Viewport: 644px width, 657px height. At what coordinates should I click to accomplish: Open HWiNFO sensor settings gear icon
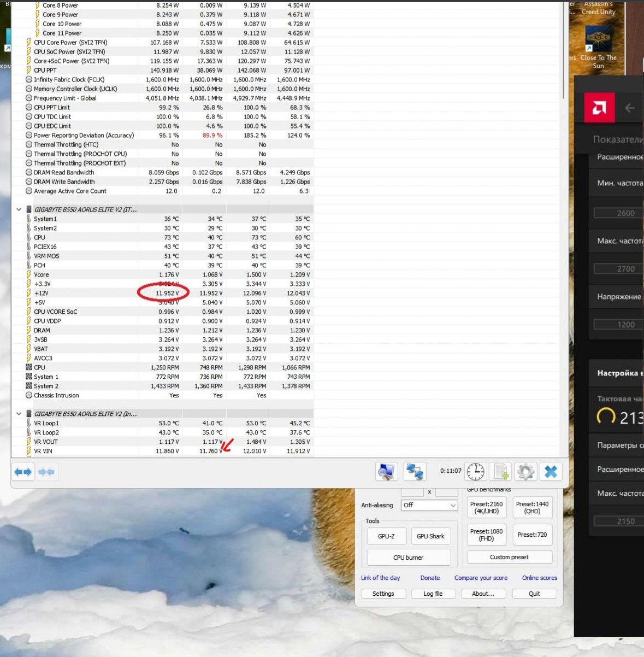point(525,471)
